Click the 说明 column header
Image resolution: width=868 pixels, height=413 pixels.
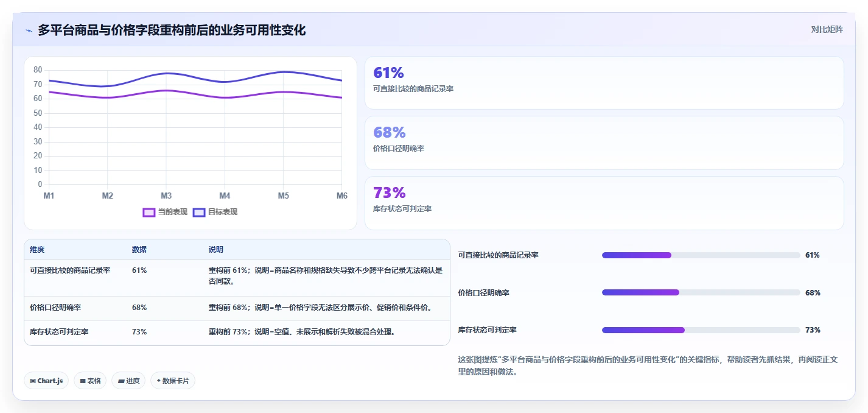coord(216,250)
